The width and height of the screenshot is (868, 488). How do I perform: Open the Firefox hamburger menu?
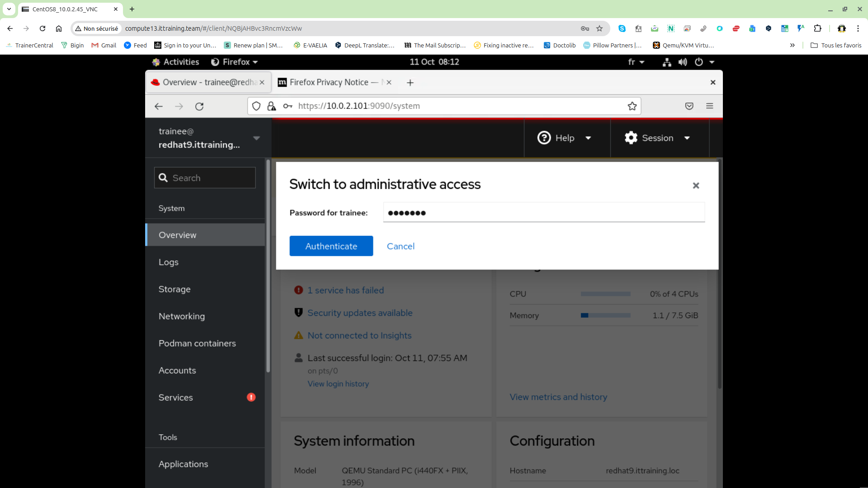click(709, 106)
